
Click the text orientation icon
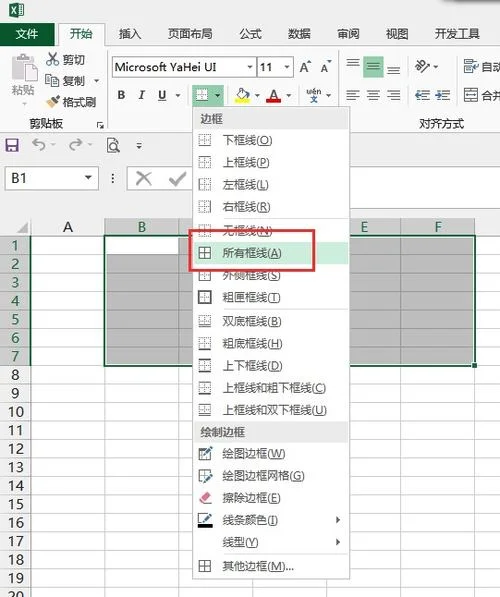pos(422,67)
